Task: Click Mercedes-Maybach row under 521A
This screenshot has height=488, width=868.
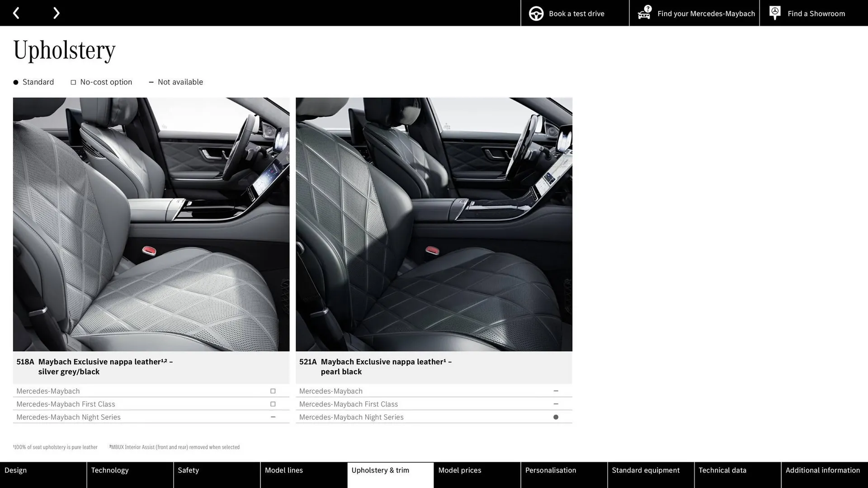Action: [x=434, y=391]
